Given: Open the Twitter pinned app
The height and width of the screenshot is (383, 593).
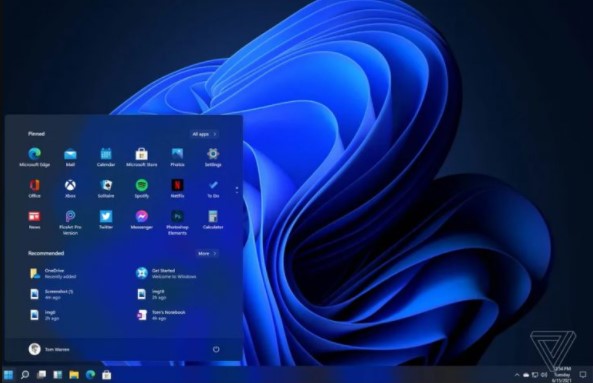Looking at the screenshot, I should click(x=106, y=220).
